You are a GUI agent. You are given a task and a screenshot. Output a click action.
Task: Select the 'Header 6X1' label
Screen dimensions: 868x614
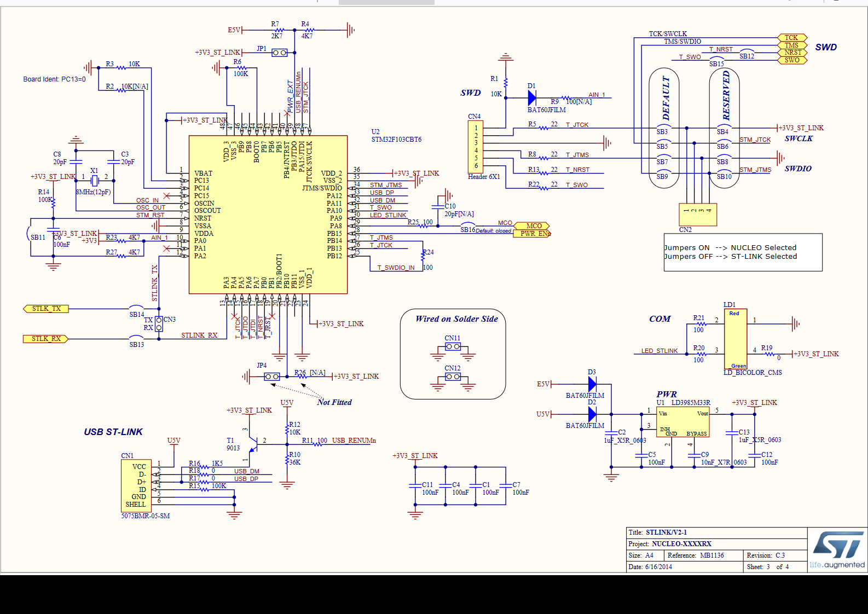click(x=484, y=177)
